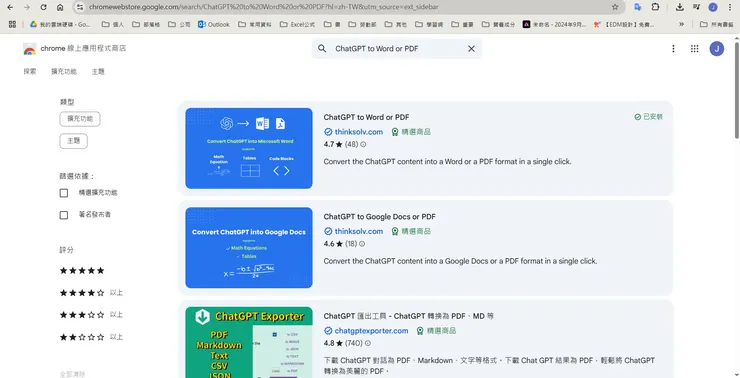Switch to the 主題 tab
The width and height of the screenshot is (740, 378).
98,71
